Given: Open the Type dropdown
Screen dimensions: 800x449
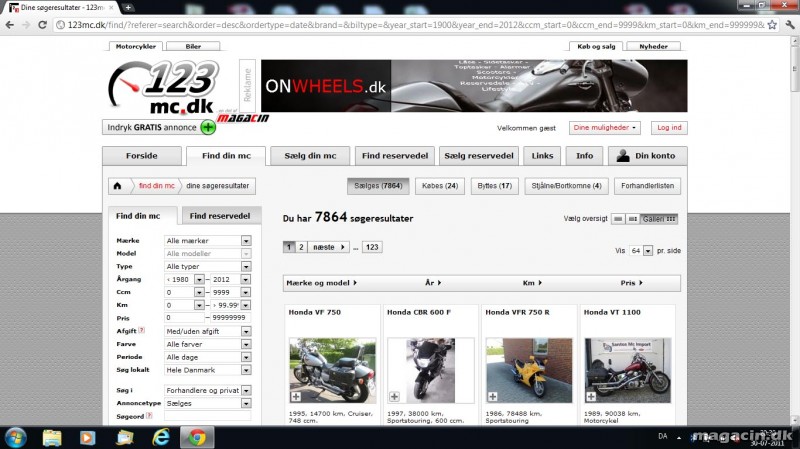Looking at the screenshot, I should coord(208,266).
